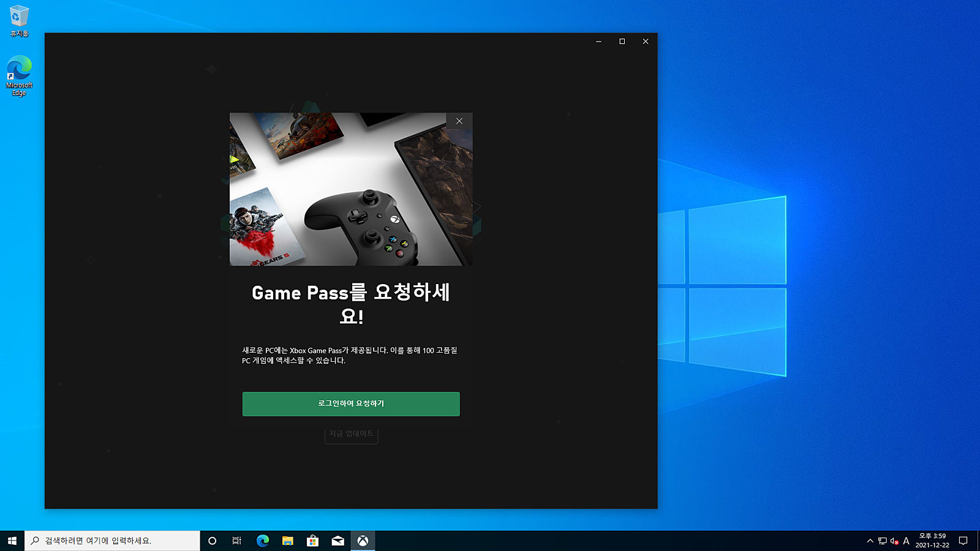Image resolution: width=980 pixels, height=551 pixels.
Task: Launch Microsoft Edge from the taskbar
Action: pyautogui.click(x=263, y=541)
